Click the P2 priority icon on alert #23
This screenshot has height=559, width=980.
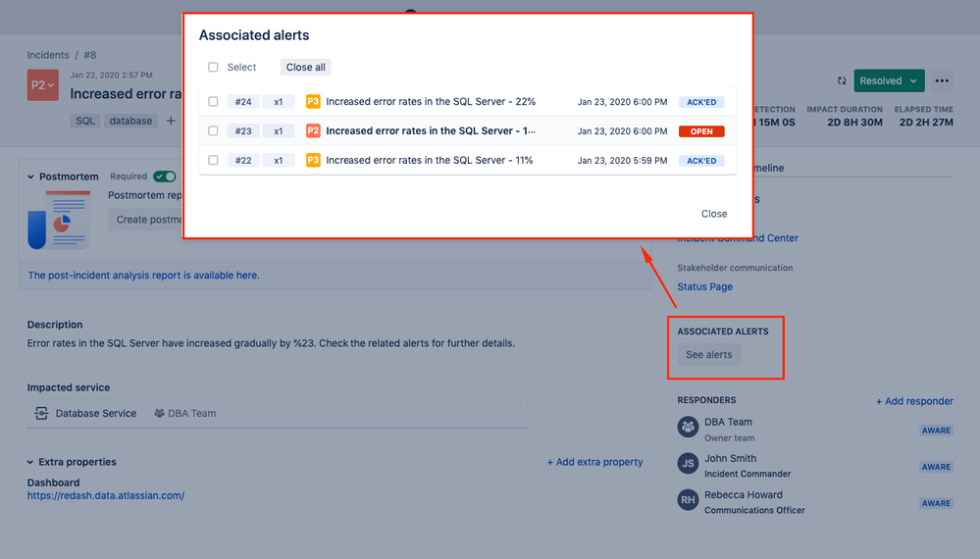point(313,130)
